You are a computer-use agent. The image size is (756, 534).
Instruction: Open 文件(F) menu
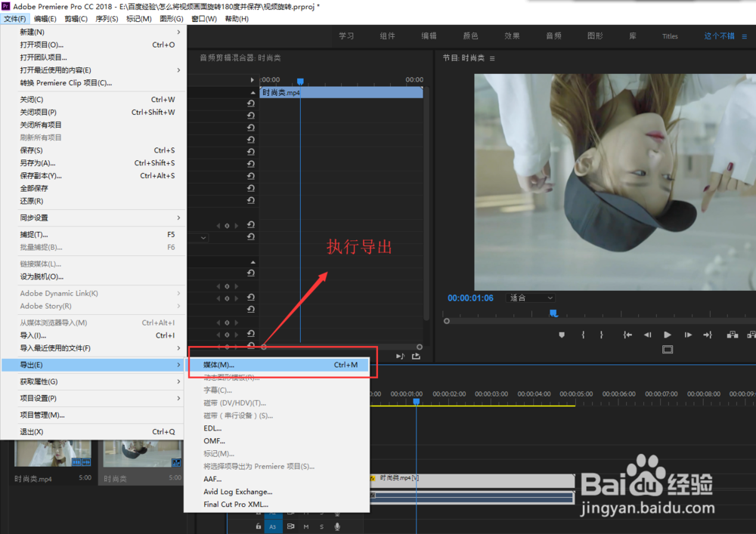(15, 19)
